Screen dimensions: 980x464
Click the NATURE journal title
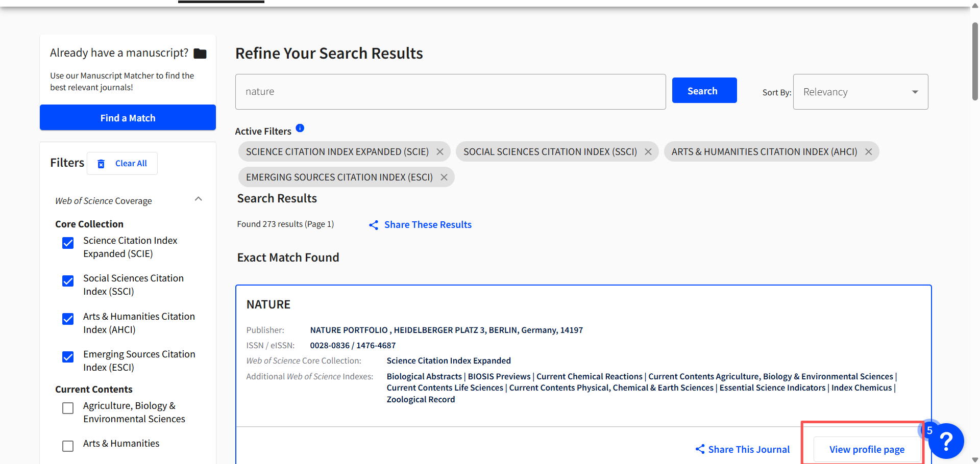[268, 304]
